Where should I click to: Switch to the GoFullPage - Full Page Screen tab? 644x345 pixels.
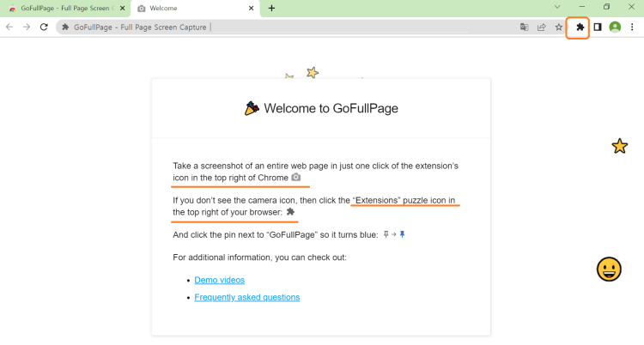click(64, 9)
